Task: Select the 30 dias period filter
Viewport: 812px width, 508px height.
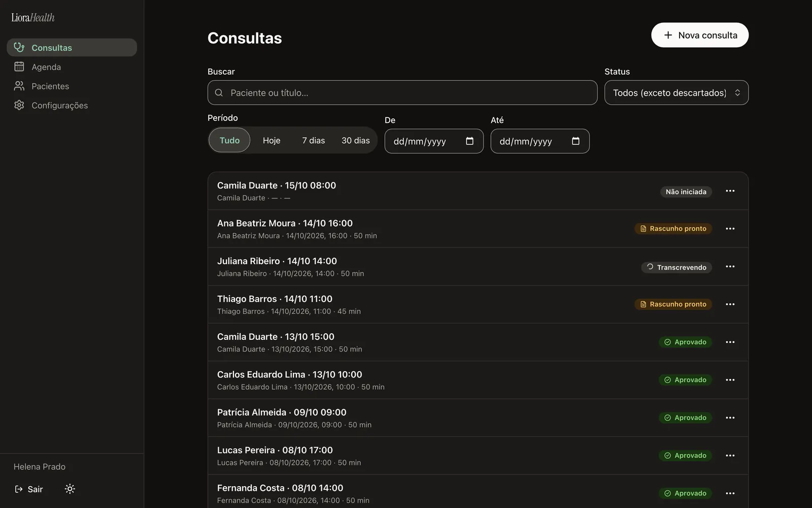Action: click(x=356, y=140)
